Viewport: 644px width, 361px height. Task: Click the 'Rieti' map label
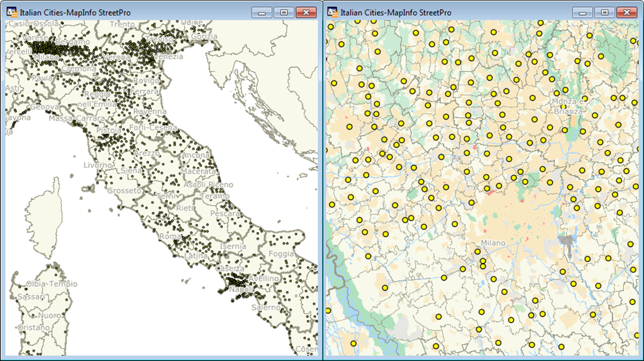(186, 208)
